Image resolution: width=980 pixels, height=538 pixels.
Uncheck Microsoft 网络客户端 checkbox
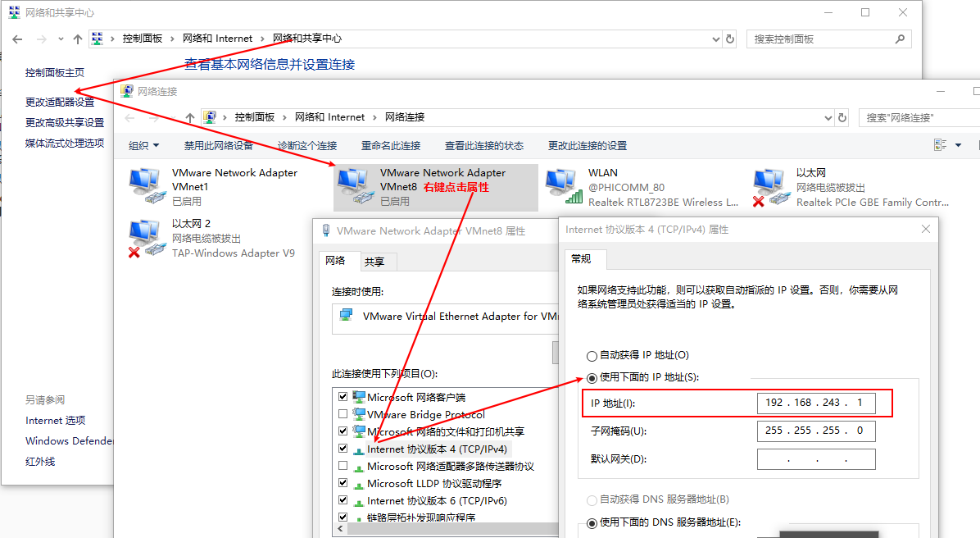point(343,397)
